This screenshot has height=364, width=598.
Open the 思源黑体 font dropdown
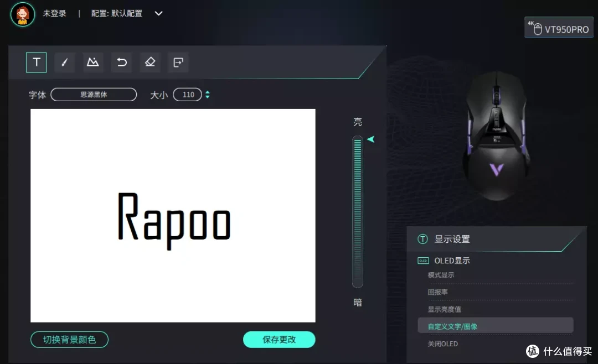(x=94, y=95)
